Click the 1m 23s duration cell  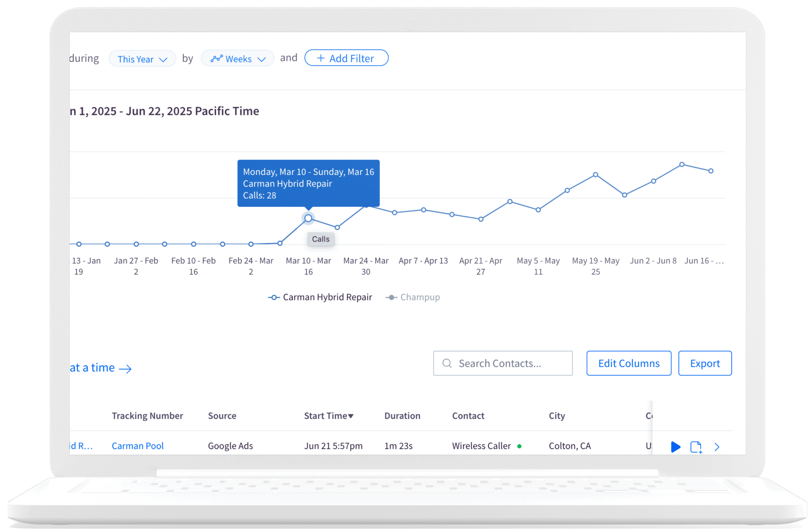[398, 446]
